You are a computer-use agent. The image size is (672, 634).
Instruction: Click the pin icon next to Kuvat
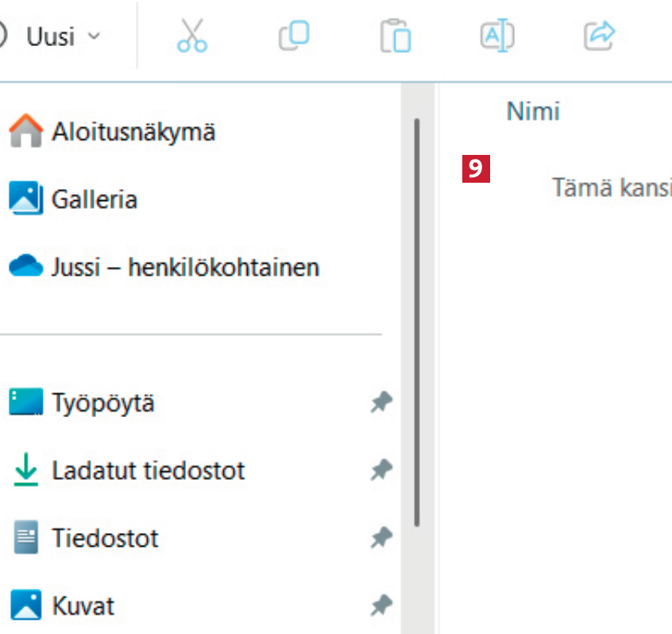[x=381, y=607]
